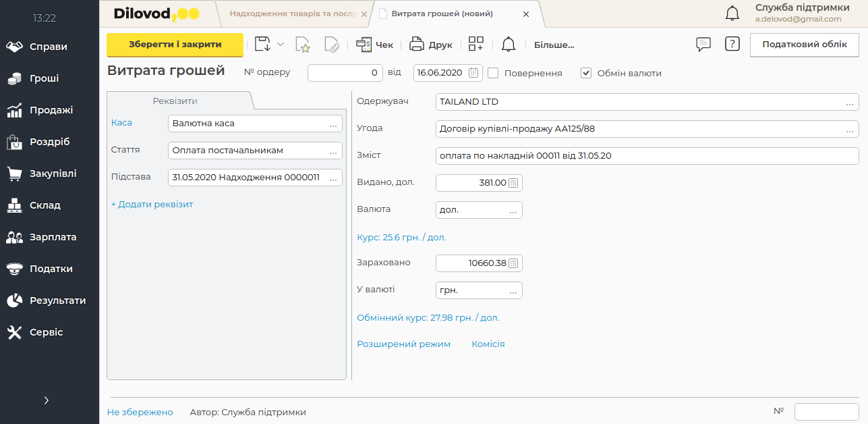Open notifications bell beside Служба підтримки
The height and width of the screenshot is (424, 868).
[x=732, y=13]
